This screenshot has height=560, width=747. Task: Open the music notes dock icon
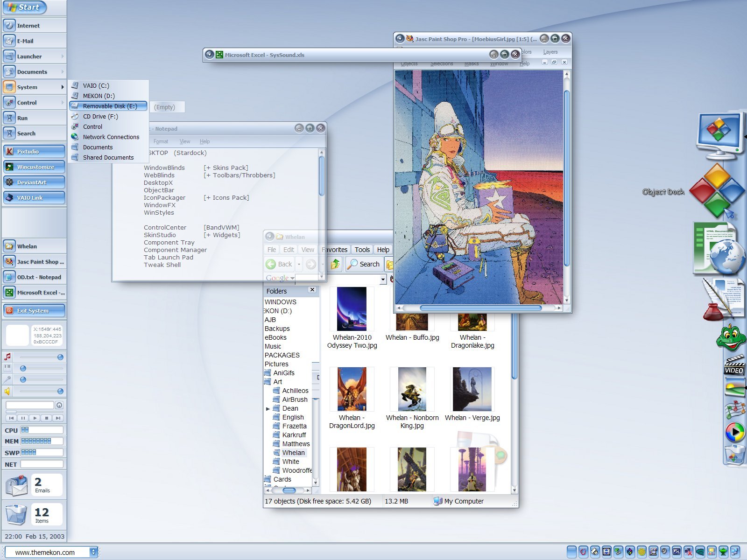pos(735,410)
